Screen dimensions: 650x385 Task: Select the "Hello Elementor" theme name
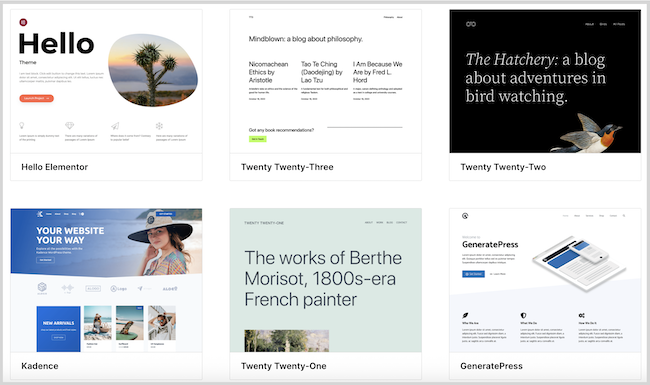tap(55, 167)
